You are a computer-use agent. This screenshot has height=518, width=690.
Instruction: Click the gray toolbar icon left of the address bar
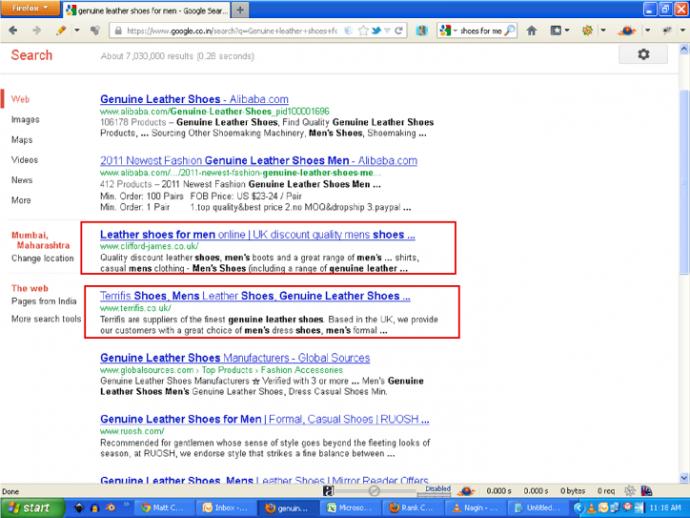tap(95, 30)
